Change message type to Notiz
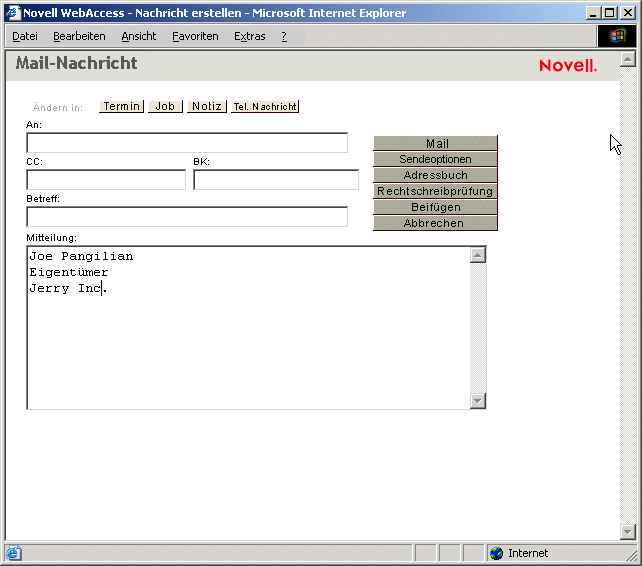This screenshot has width=642, height=566. (x=207, y=106)
